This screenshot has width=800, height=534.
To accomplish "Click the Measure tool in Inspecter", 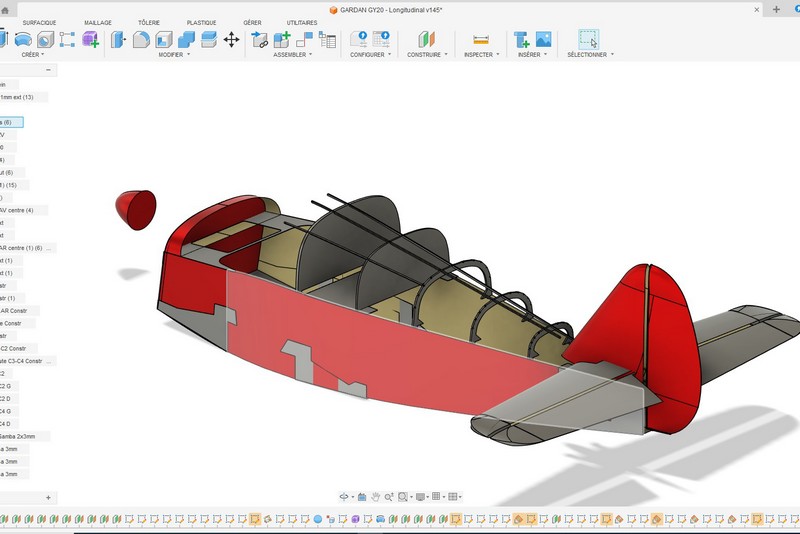I will click(481, 40).
